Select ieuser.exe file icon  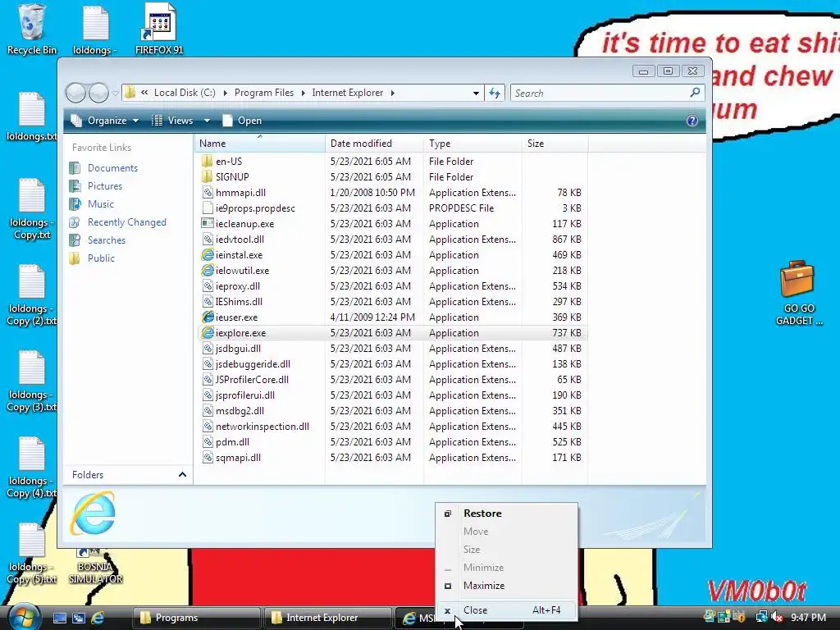[208, 317]
